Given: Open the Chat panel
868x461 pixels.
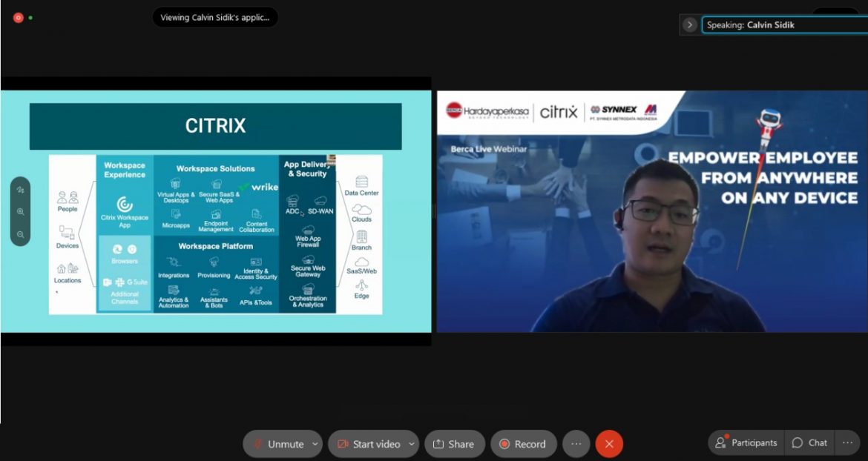Looking at the screenshot, I should (x=809, y=442).
